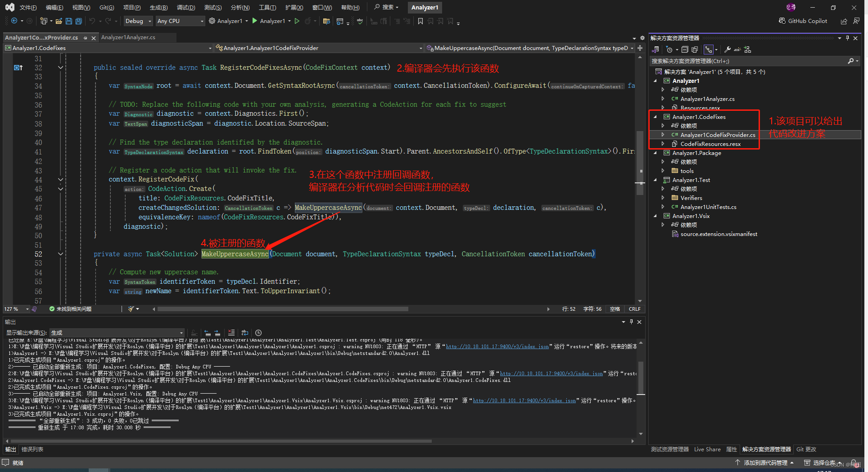Switch views in Solution Explorer toolbar

(x=656, y=50)
